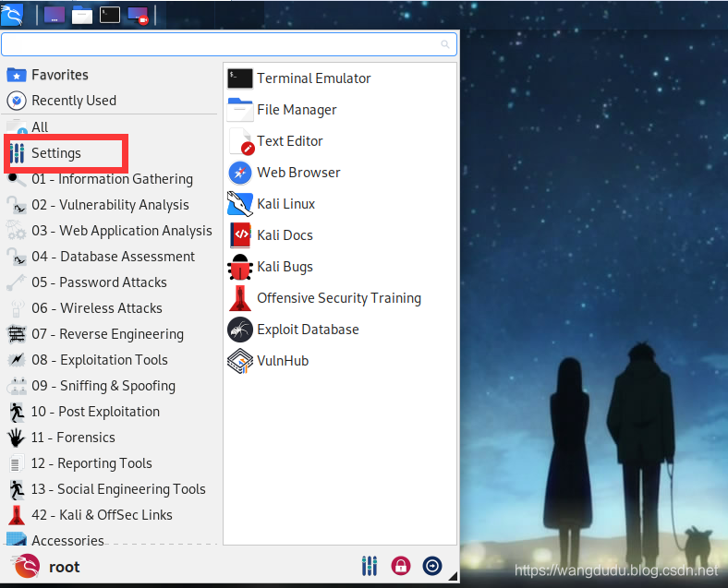This screenshot has width=728, height=588.
Task: Lock the screen with padlock icon
Action: 401,566
